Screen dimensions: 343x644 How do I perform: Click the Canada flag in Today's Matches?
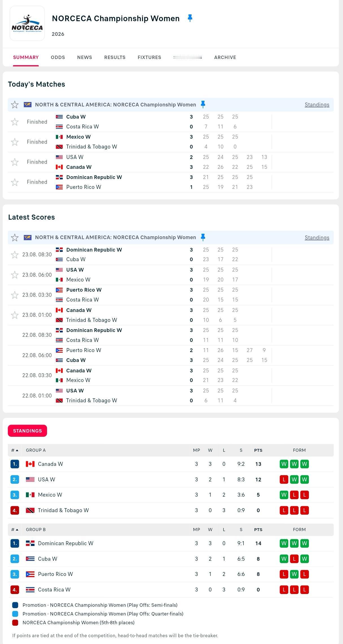coord(59,167)
